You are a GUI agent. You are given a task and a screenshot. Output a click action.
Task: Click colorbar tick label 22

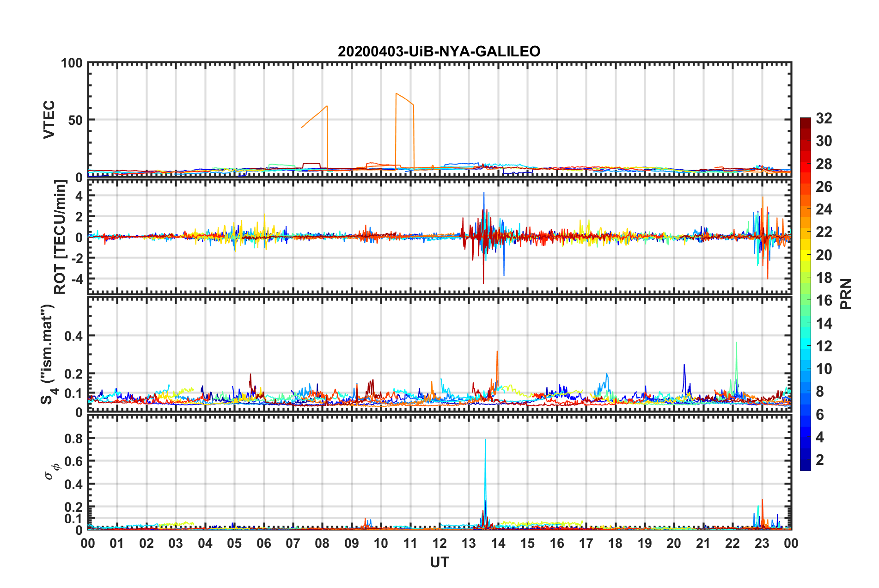tap(824, 232)
